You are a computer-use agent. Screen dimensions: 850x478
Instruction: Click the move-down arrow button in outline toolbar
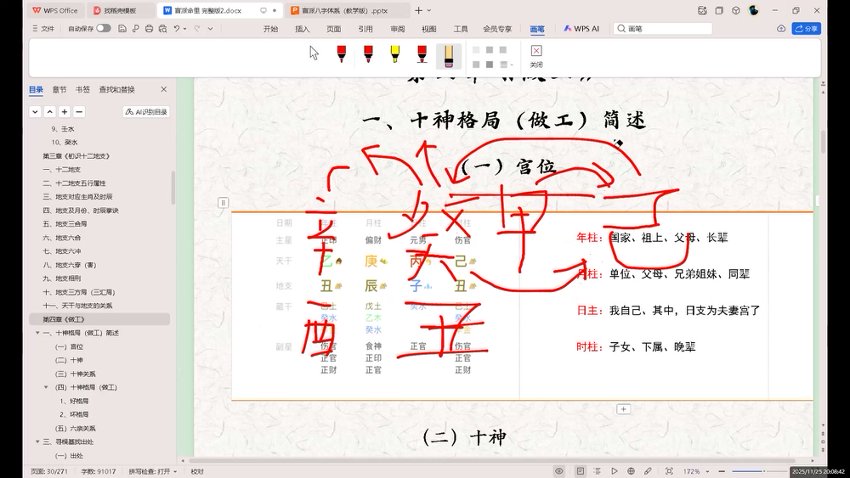tap(35, 112)
